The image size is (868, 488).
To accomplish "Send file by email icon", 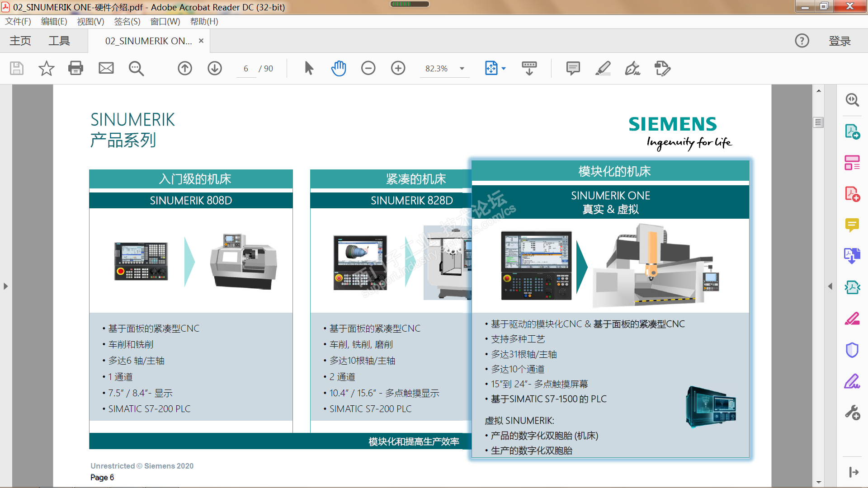I will coord(106,68).
